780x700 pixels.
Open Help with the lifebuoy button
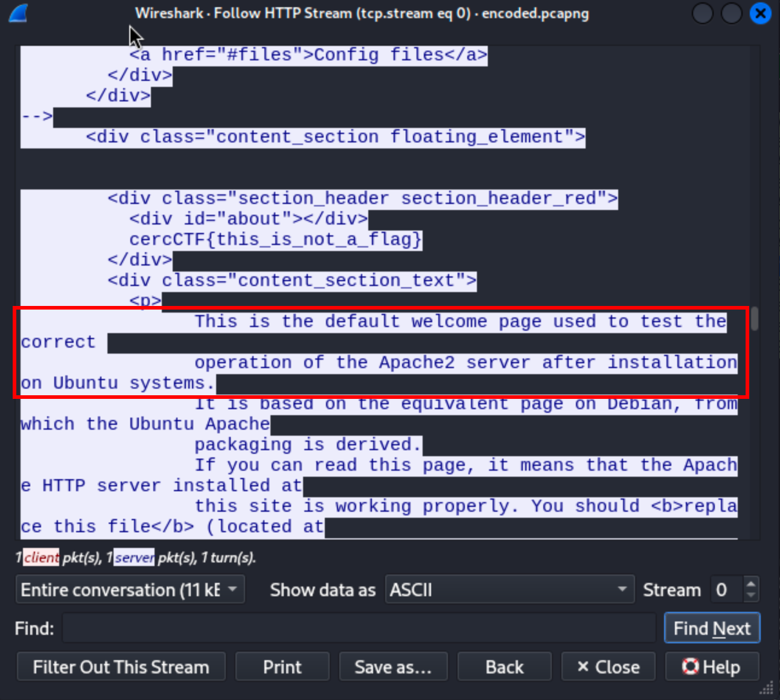[x=712, y=667]
